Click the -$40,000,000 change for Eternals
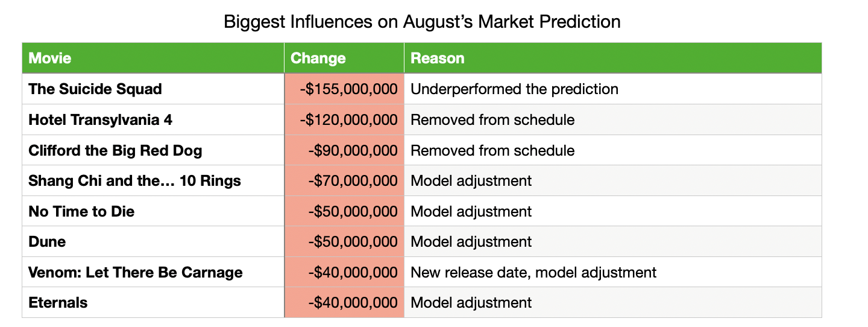868x327 pixels. click(353, 303)
